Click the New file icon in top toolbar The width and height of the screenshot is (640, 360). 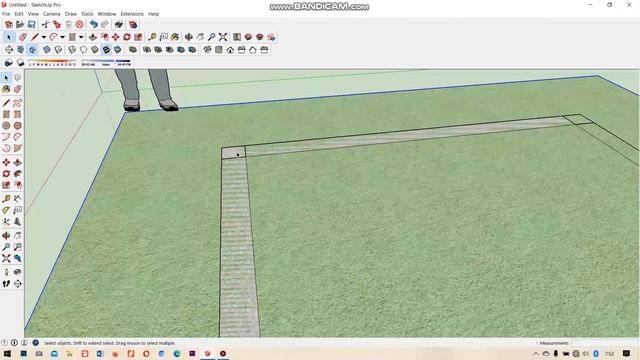point(9,24)
